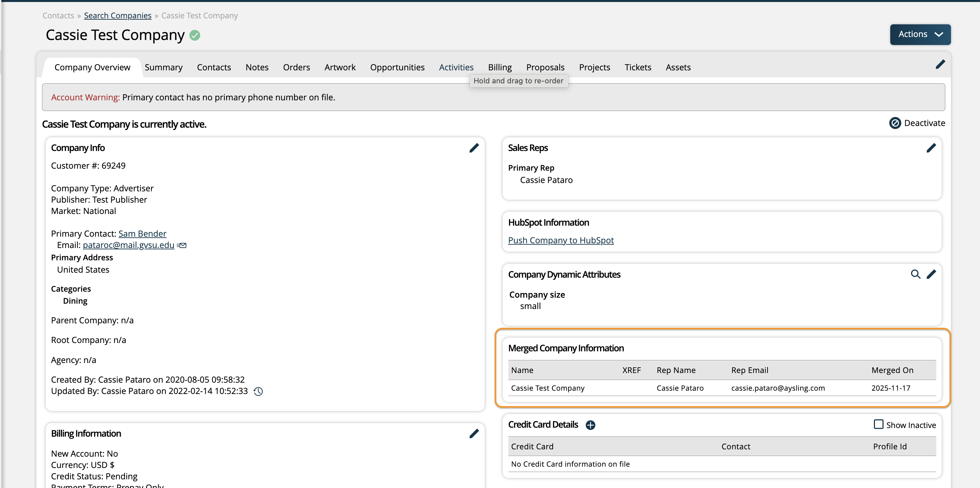Enable the Show Inactive checkbox
980x488 pixels.
pyautogui.click(x=878, y=424)
